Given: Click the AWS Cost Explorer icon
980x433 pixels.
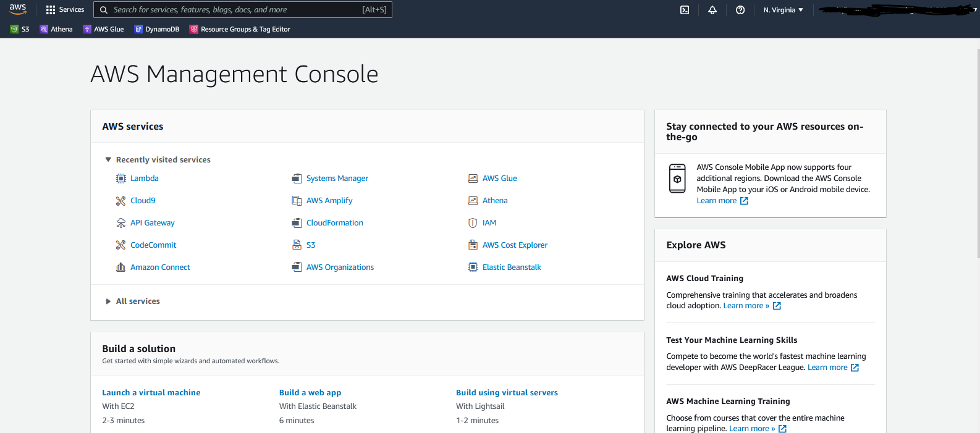Looking at the screenshot, I should (x=473, y=245).
